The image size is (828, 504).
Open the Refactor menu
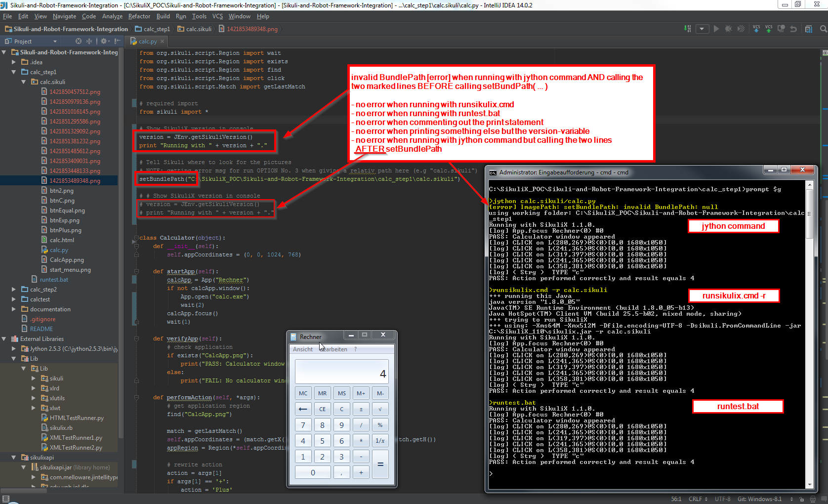tap(139, 16)
